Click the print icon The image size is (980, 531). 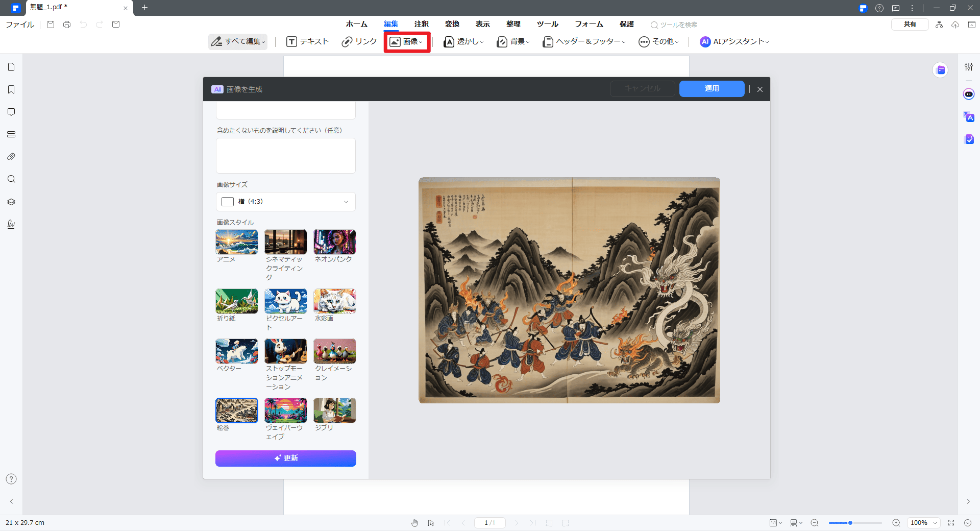tap(67, 25)
